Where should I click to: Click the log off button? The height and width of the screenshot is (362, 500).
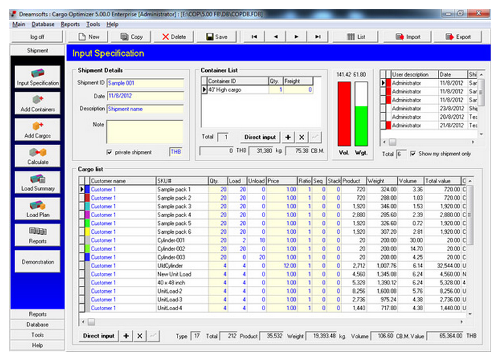pyautogui.click(x=37, y=37)
